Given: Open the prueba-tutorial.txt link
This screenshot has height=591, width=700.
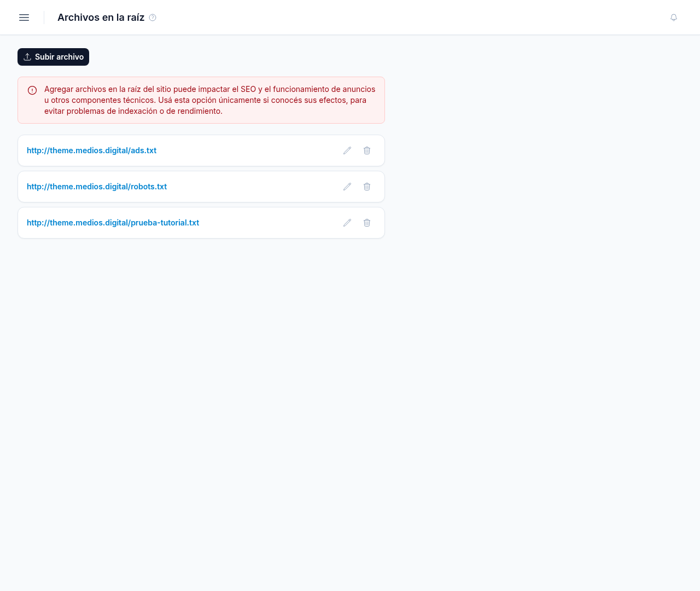Looking at the screenshot, I should click(113, 223).
